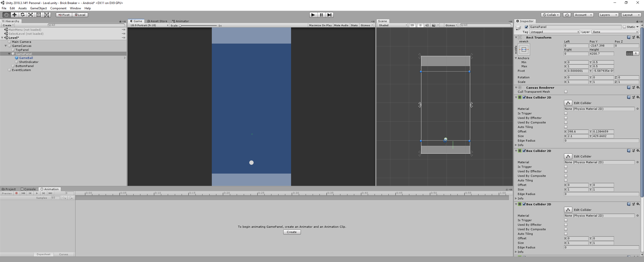The height and width of the screenshot is (262, 644).
Task: Select the Rotate tool
Action: [23, 15]
